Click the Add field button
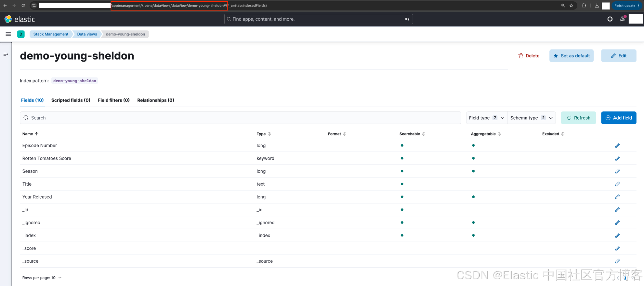The height and width of the screenshot is (286, 644). [x=619, y=118]
